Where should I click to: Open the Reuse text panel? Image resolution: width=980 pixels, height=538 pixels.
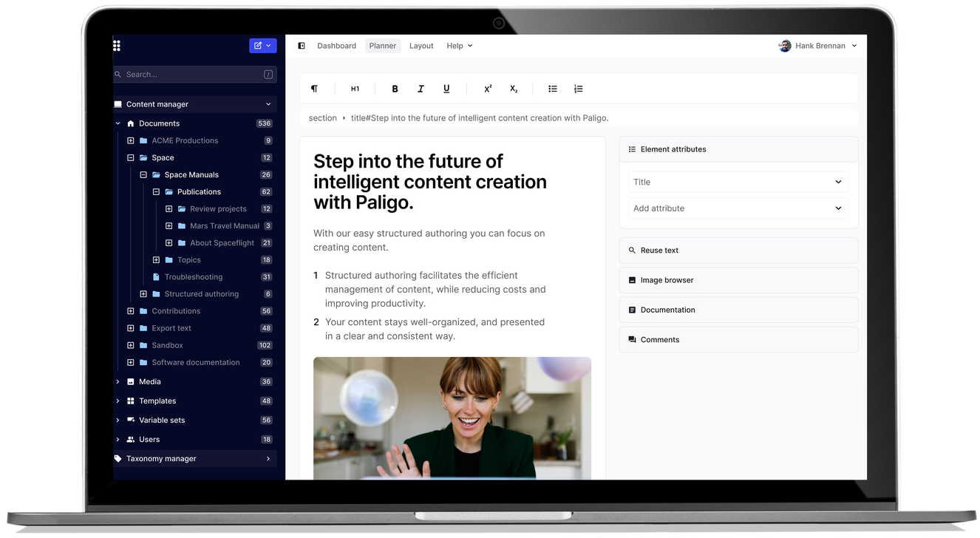tap(738, 251)
